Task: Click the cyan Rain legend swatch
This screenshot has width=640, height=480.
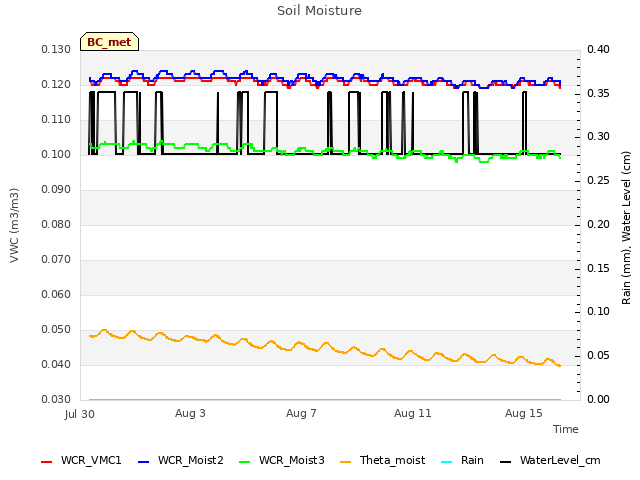Action: tap(447, 462)
